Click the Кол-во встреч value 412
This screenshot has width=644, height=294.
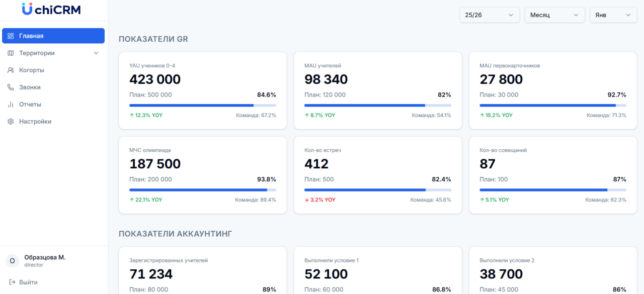(x=316, y=164)
